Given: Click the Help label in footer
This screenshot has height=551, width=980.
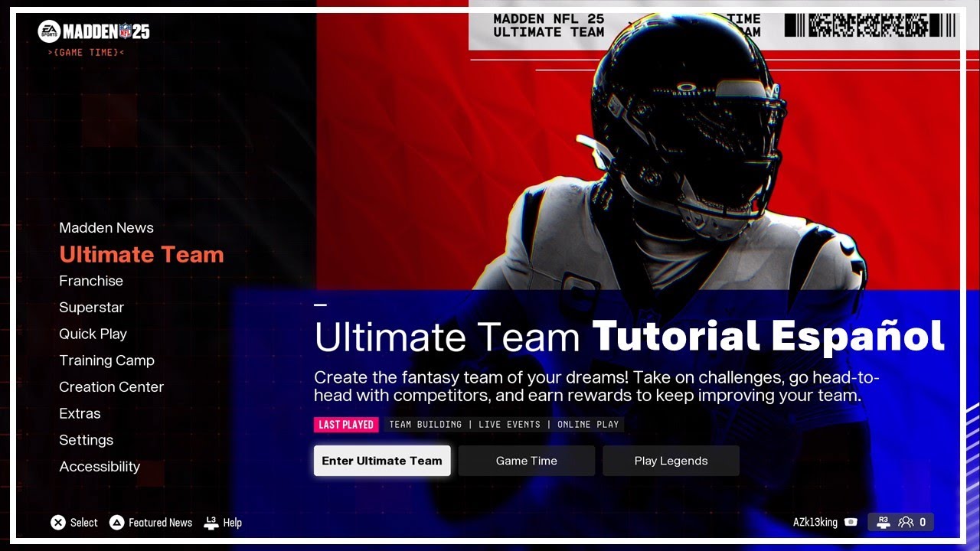Looking at the screenshot, I should pos(233,523).
